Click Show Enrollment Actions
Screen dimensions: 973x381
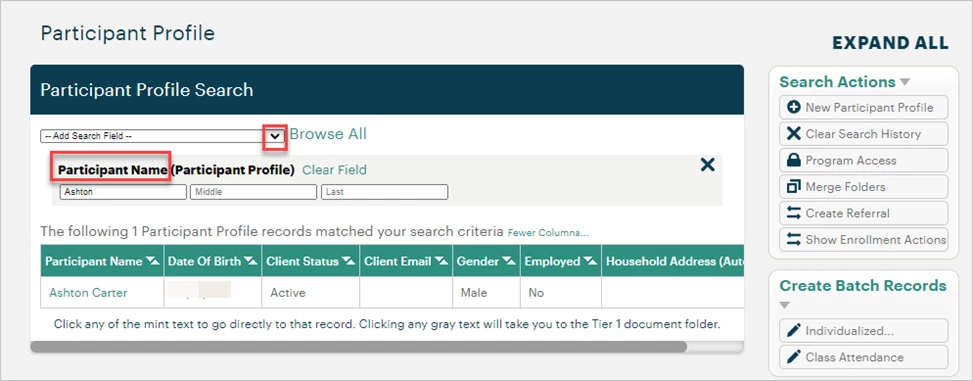[x=863, y=240]
